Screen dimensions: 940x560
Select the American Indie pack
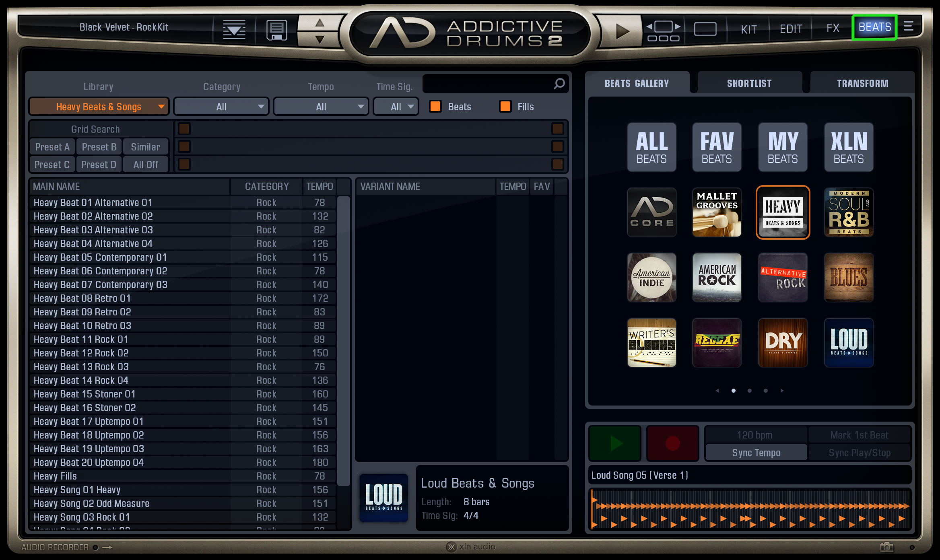tap(651, 278)
